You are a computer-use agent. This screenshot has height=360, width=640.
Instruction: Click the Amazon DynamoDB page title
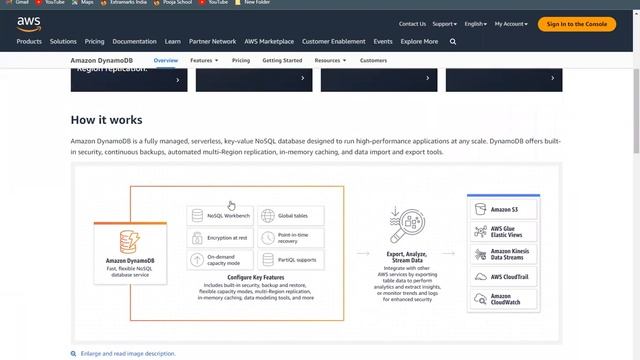[102, 60]
